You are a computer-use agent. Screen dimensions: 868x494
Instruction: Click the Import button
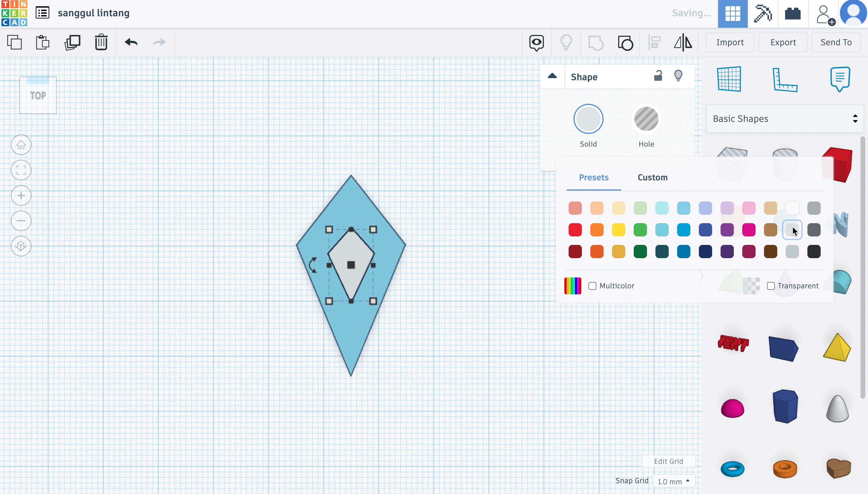[x=730, y=43]
